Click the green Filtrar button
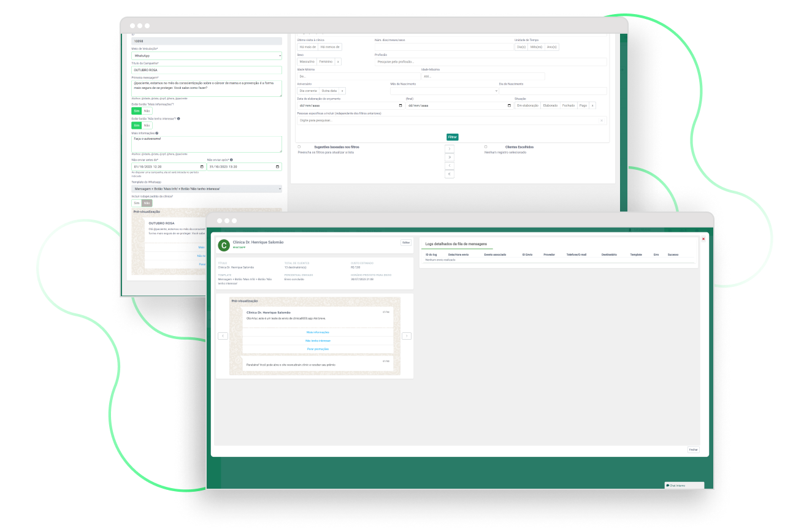The height and width of the screenshot is (531, 812). [x=452, y=137]
